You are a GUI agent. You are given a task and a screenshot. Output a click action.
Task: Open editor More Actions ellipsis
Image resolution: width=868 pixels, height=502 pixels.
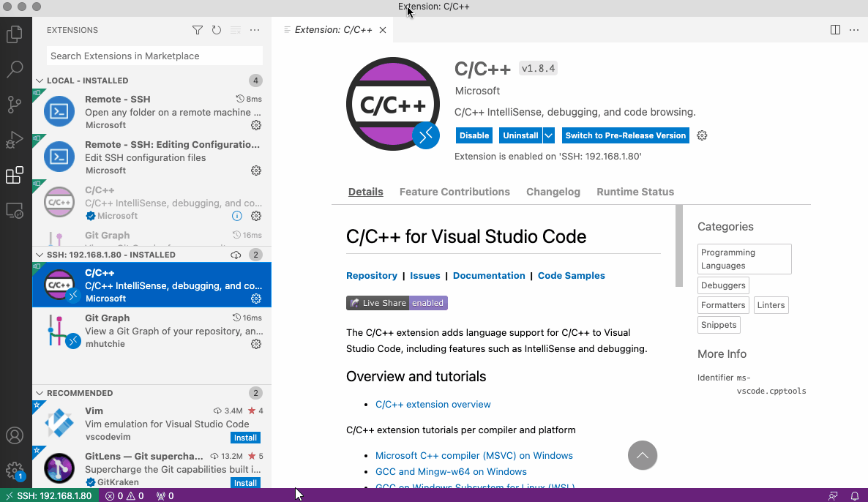click(854, 30)
